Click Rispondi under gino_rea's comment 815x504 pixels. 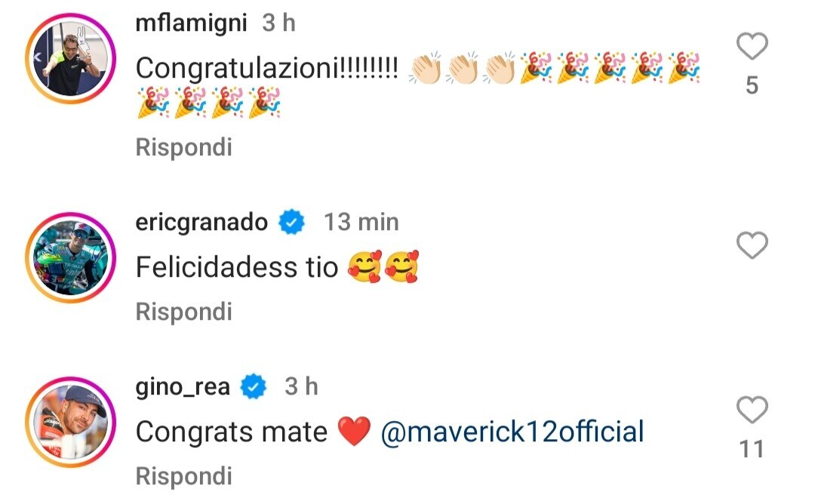183,476
